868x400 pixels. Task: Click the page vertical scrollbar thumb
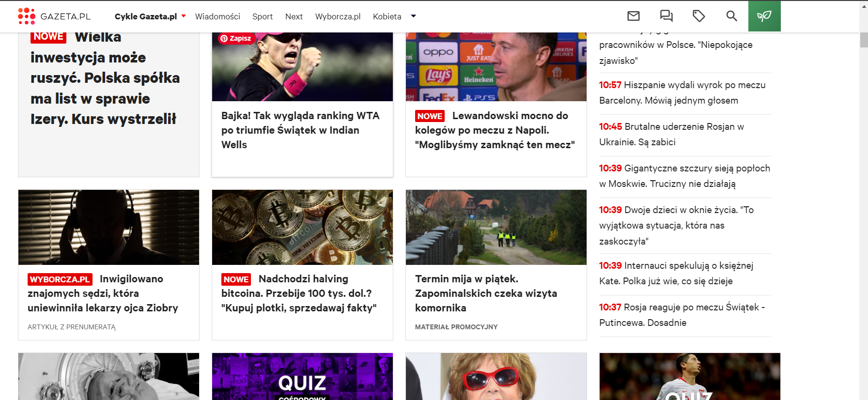click(864, 40)
